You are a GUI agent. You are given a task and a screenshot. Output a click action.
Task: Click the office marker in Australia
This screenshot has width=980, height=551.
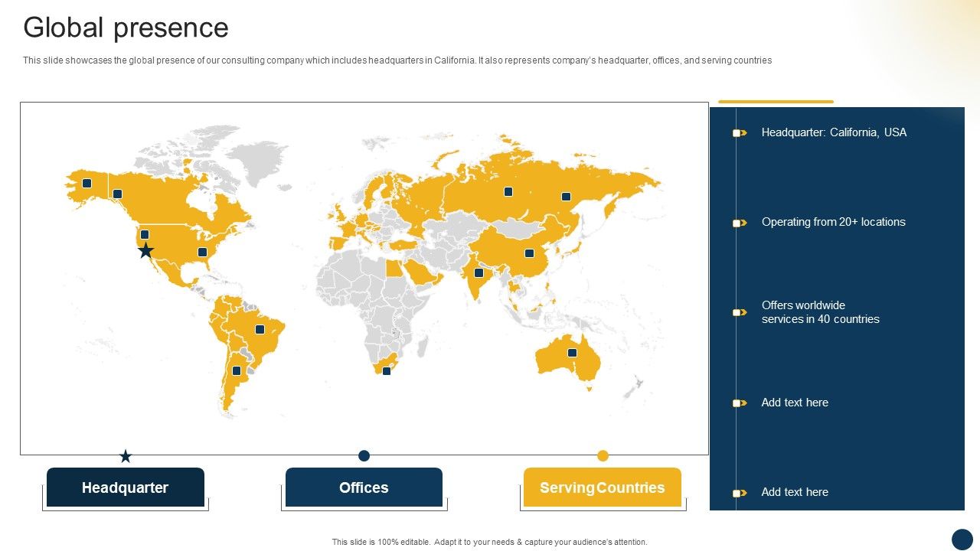[x=572, y=353]
